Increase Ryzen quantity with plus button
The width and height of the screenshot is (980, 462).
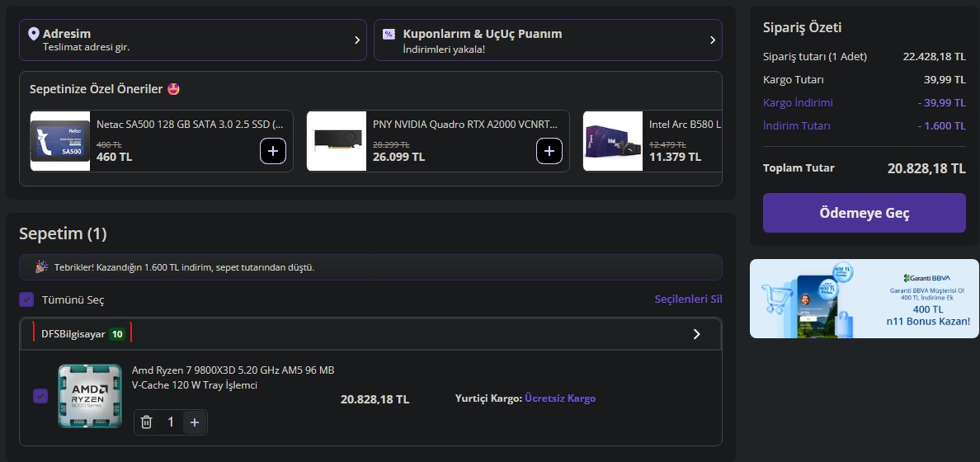(x=195, y=422)
